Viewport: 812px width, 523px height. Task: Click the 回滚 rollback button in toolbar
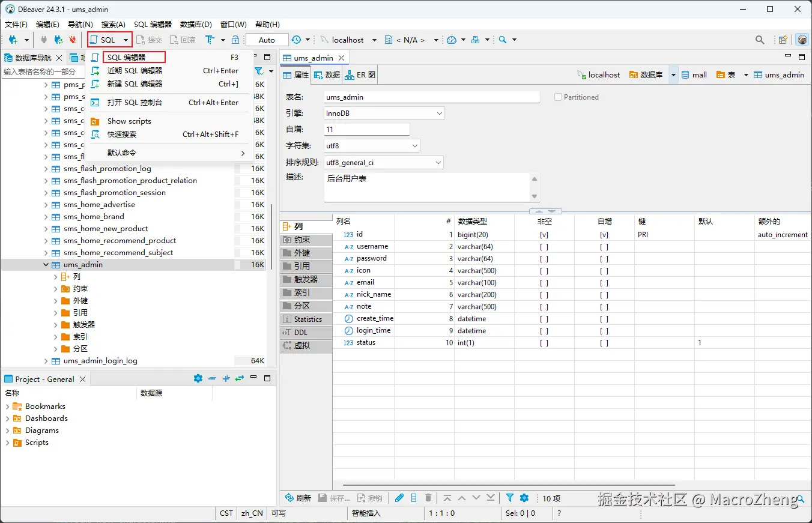pyautogui.click(x=183, y=40)
